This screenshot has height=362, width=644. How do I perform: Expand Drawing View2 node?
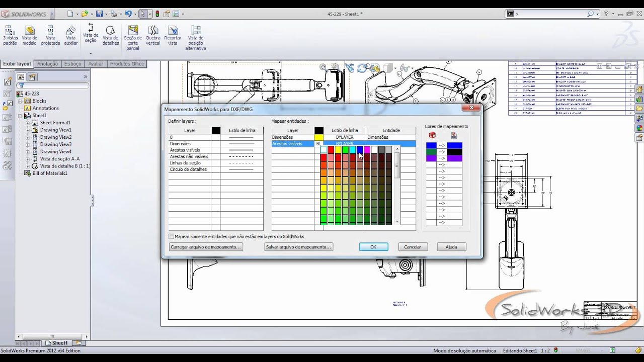(x=28, y=137)
